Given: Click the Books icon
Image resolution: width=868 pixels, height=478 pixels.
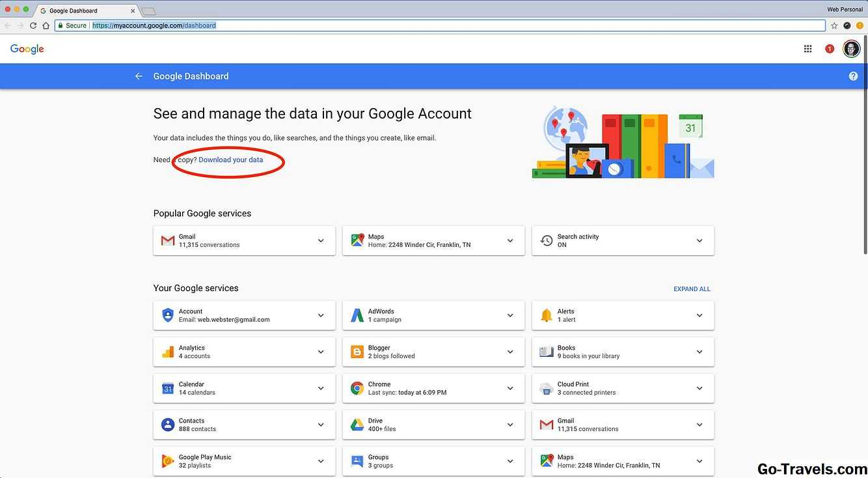Looking at the screenshot, I should pyautogui.click(x=547, y=352).
